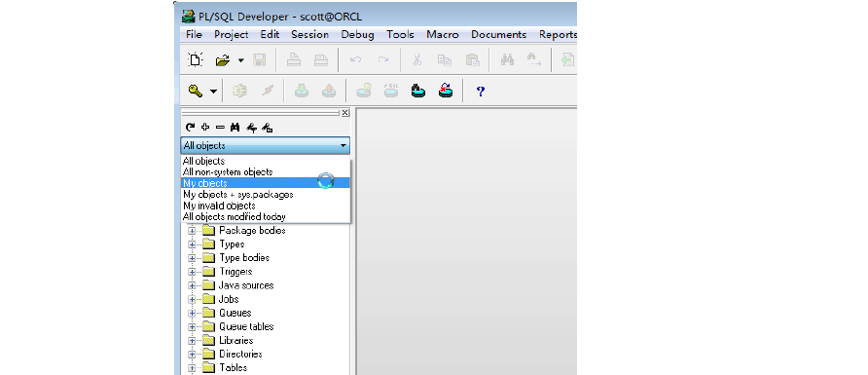Click the Find binoculars icon in main toolbar
Viewport: 868px width, 375px height.
(x=507, y=59)
